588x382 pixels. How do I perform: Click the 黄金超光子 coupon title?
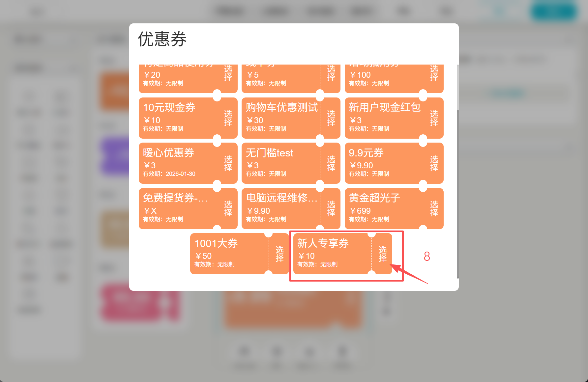[374, 198]
